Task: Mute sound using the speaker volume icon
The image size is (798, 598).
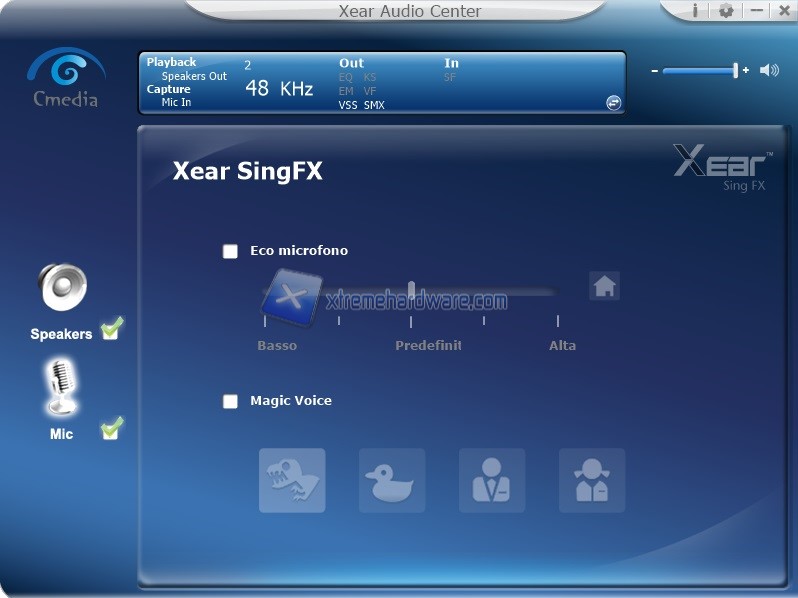Action: (x=769, y=70)
